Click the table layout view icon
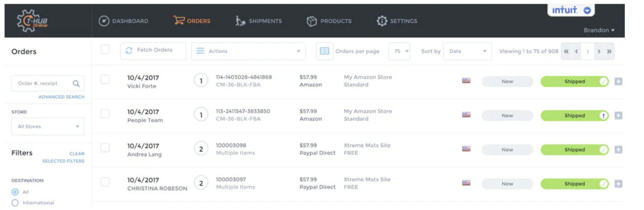Image resolution: width=644 pixels, height=210 pixels. coord(325,51)
